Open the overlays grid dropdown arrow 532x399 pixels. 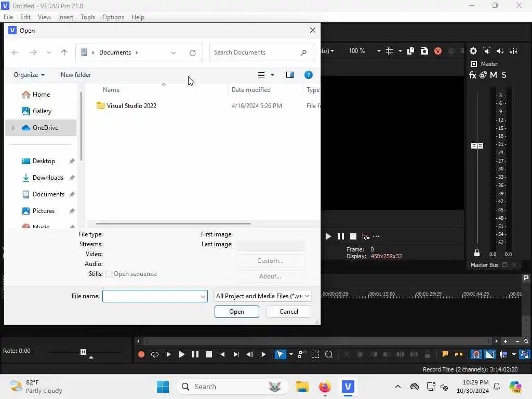click(x=400, y=51)
